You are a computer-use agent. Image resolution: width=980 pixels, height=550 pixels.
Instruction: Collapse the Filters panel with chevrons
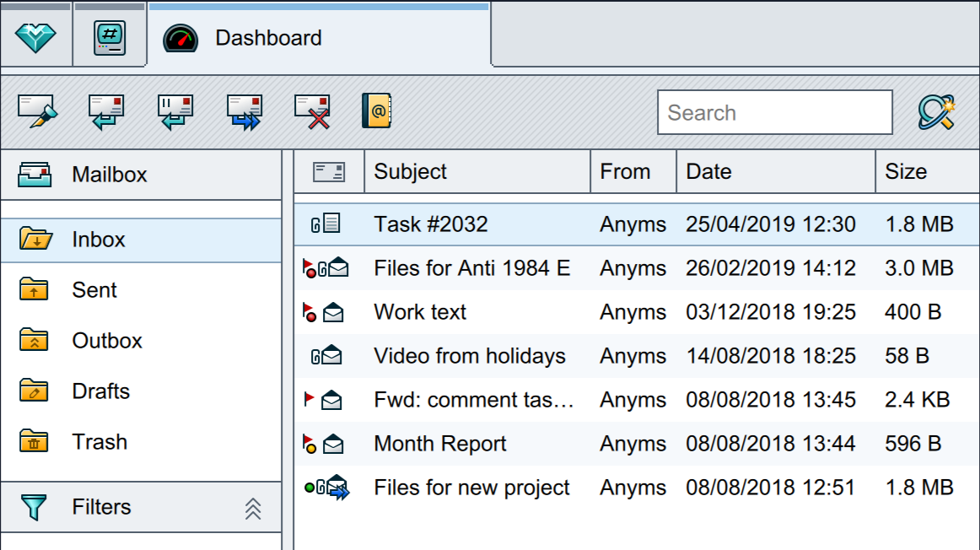pos(253,508)
